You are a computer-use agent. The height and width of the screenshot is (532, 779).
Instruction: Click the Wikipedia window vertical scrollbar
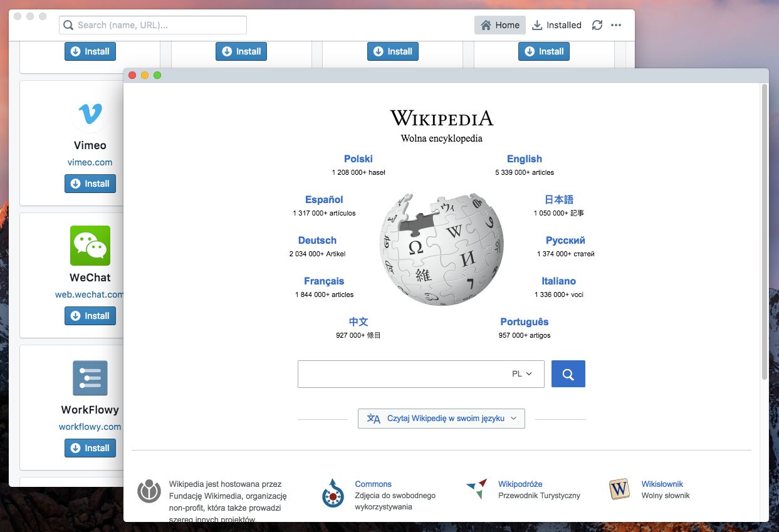[765, 232]
